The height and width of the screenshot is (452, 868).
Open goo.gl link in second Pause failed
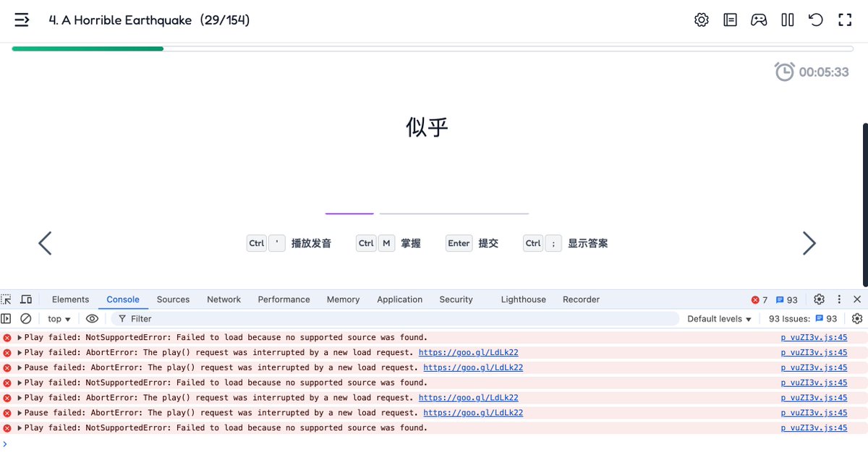[473, 413]
